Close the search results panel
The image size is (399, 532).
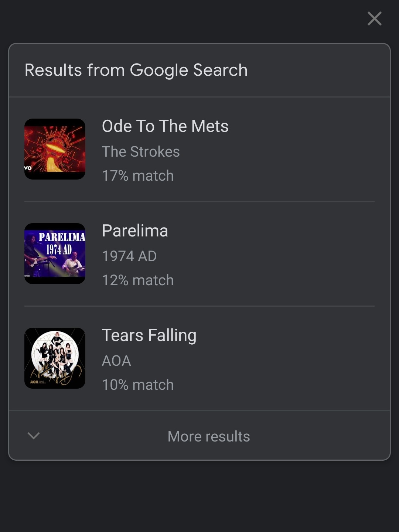(374, 18)
